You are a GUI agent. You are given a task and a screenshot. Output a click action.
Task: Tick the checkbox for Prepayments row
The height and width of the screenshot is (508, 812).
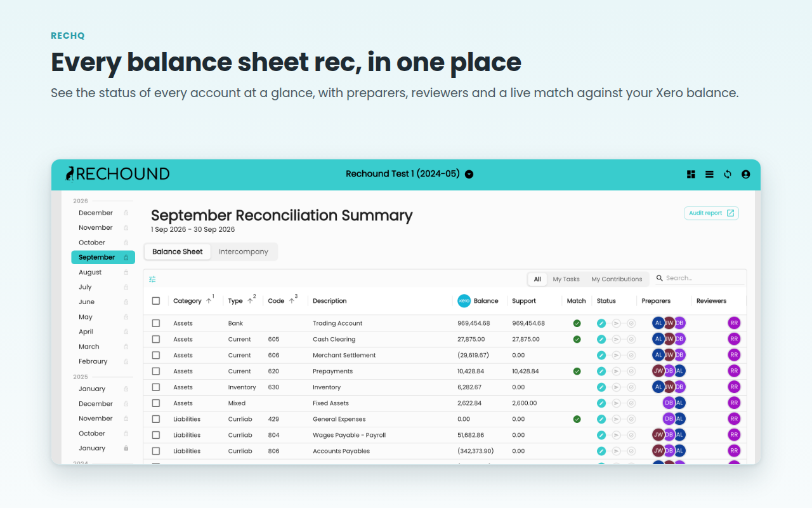(156, 371)
